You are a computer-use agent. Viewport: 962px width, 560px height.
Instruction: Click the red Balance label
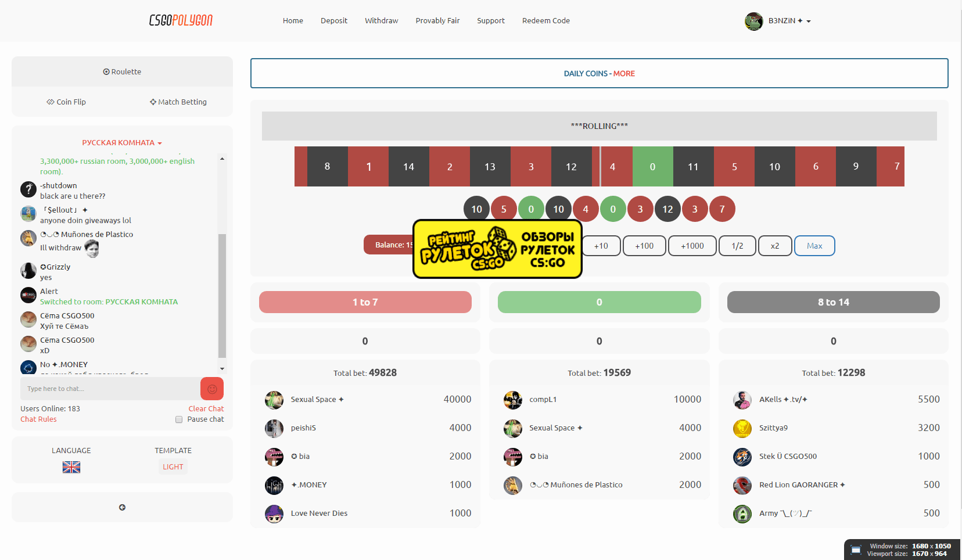click(389, 245)
